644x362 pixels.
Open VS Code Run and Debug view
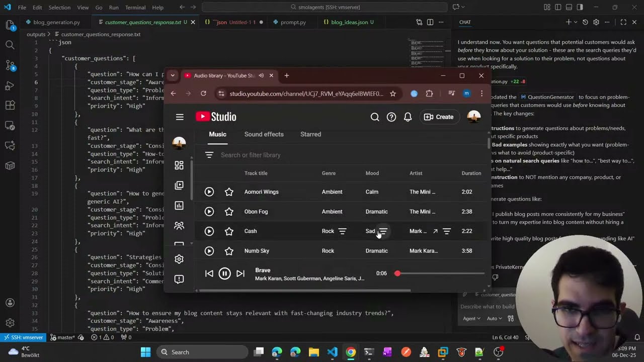[x=10, y=85]
